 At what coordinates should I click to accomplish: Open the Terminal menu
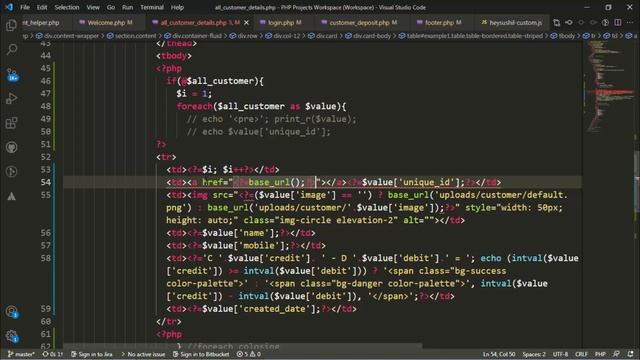click(151, 7)
